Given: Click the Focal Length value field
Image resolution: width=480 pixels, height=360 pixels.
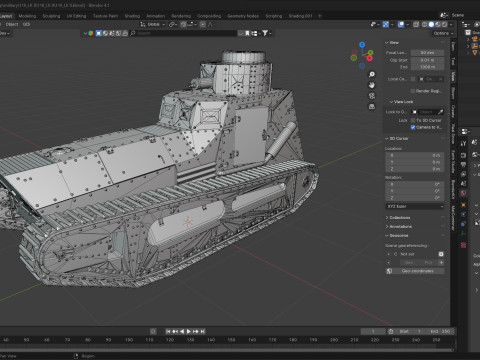Looking at the screenshot, I should 427,53.
